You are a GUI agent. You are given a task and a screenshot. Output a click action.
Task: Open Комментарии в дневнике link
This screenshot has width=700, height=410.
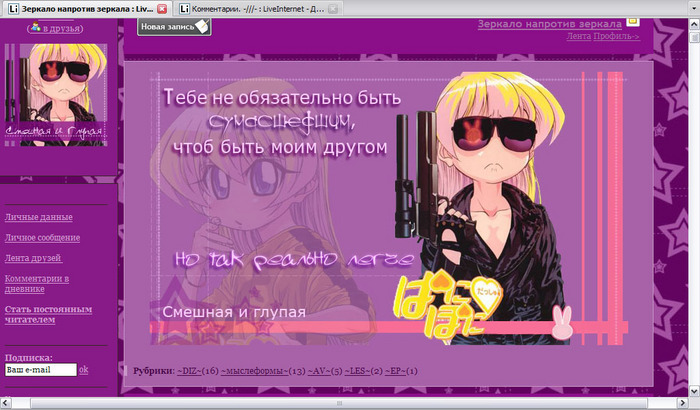(x=37, y=284)
